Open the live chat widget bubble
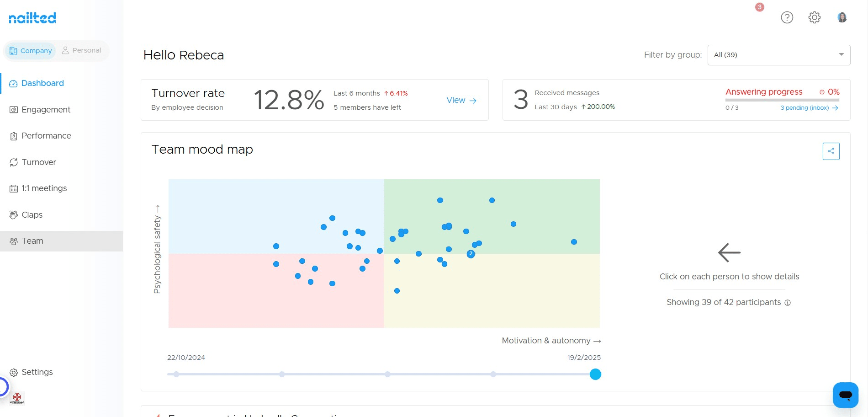 (x=845, y=395)
